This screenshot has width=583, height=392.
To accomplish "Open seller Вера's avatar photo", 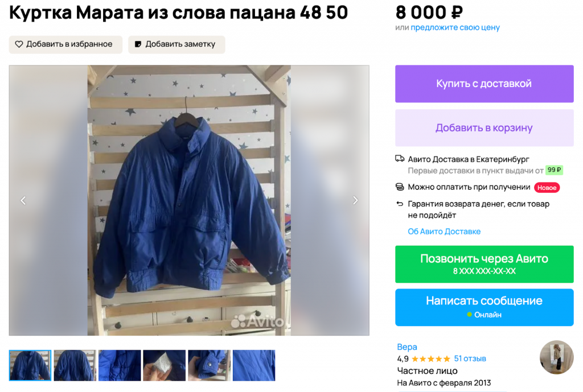I will pyautogui.click(x=556, y=357).
